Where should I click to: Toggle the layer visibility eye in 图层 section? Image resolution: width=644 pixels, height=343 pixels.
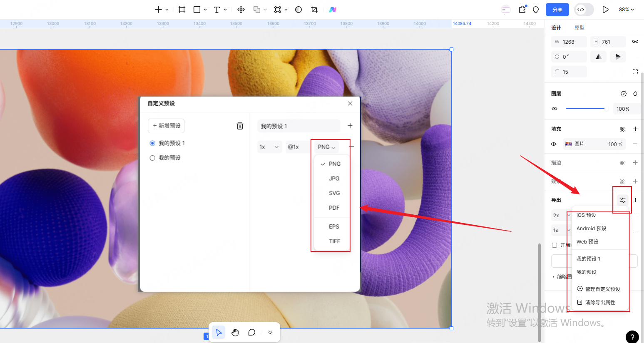[554, 109]
